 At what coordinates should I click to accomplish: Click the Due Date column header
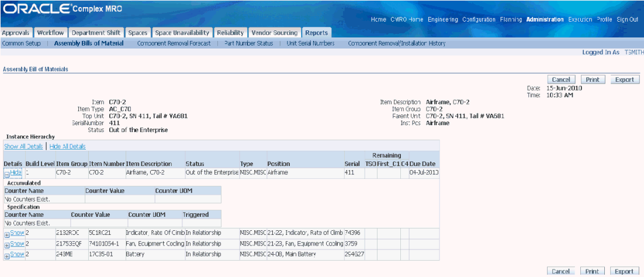pyautogui.click(x=423, y=164)
